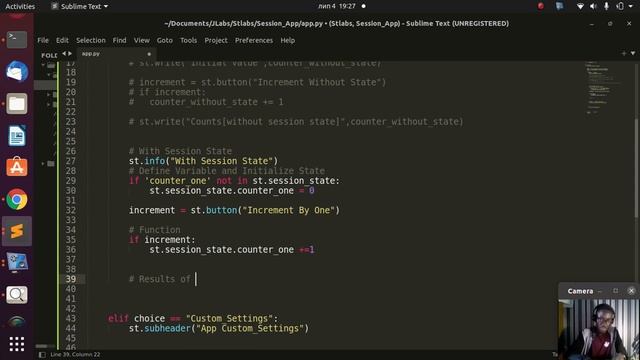Image resolution: width=640 pixels, height=360 pixels.
Task: Click the red recording indicator in top bar
Action: tap(541, 6)
